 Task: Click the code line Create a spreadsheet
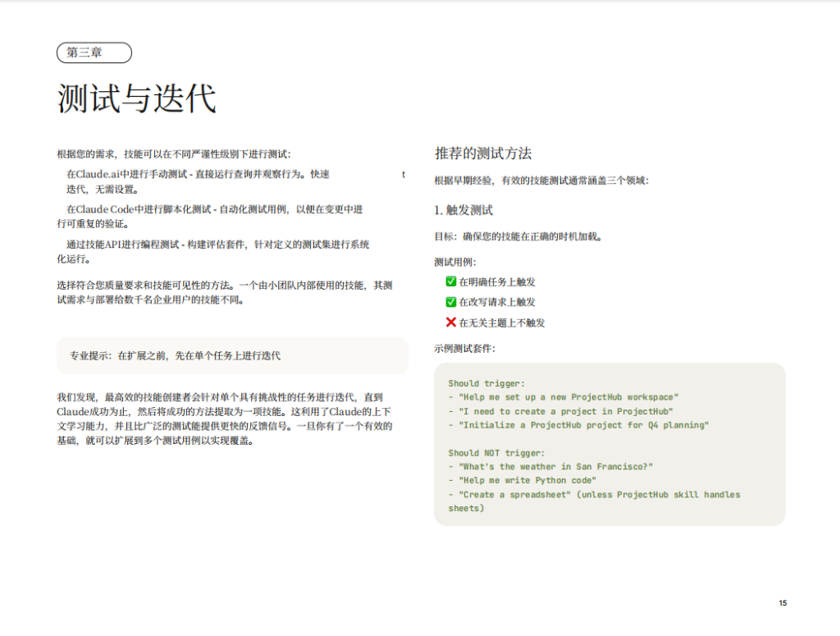point(594,501)
